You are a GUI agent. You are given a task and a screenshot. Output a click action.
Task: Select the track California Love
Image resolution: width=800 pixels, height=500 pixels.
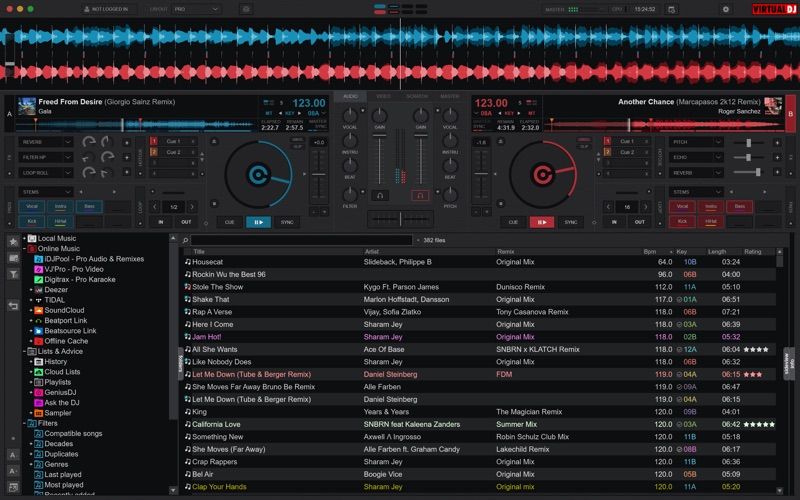click(x=480, y=424)
